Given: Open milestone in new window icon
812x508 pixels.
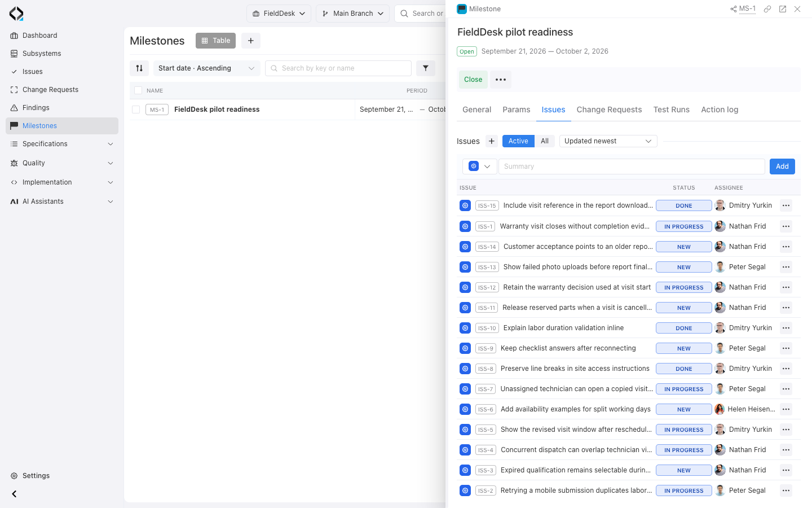Looking at the screenshot, I should pos(783,9).
